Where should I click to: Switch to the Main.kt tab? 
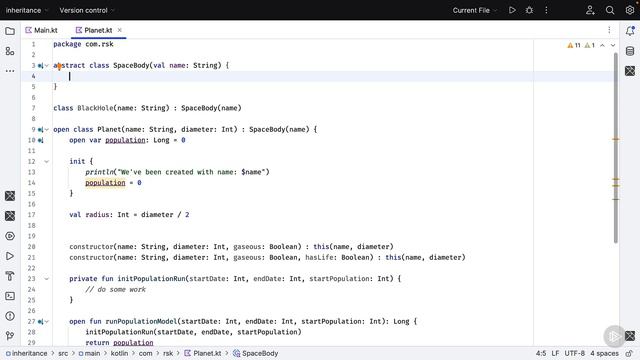(41, 30)
